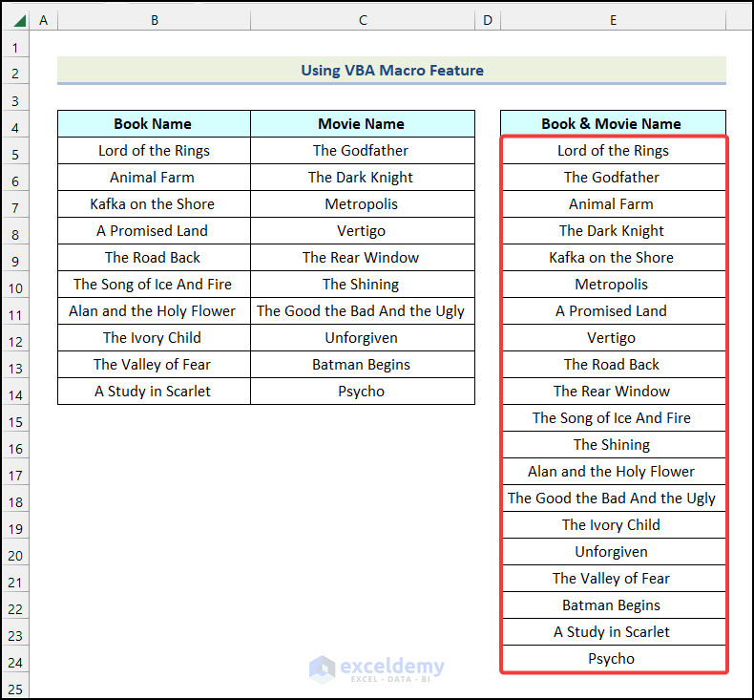Select 'The Dark Knight' in column E

pos(613,231)
